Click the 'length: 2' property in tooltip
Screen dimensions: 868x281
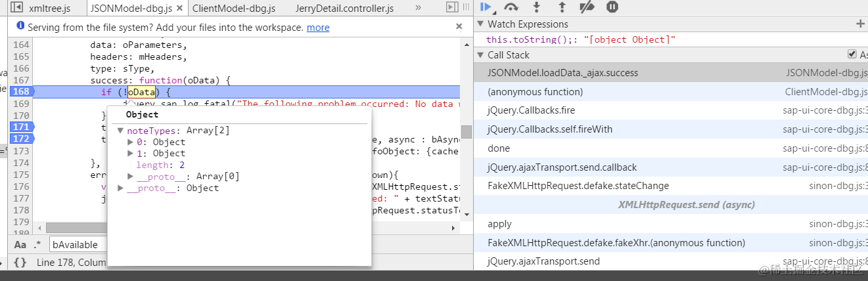tap(160, 165)
